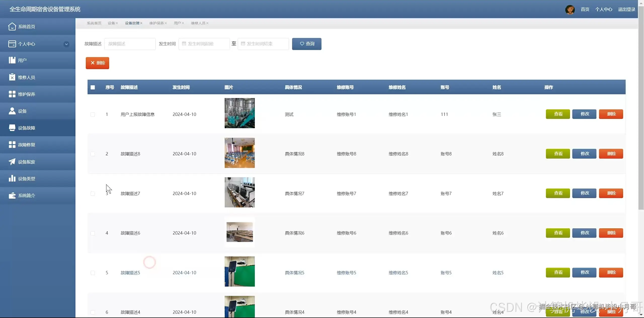Click the 系统首页 home icon in sidebar
Screen dimensions: 644x318
[12, 26]
